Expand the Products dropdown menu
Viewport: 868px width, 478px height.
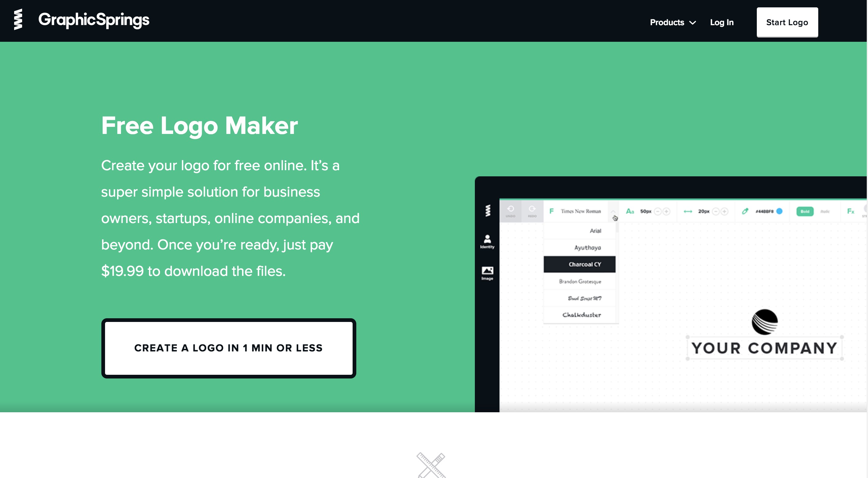click(673, 21)
